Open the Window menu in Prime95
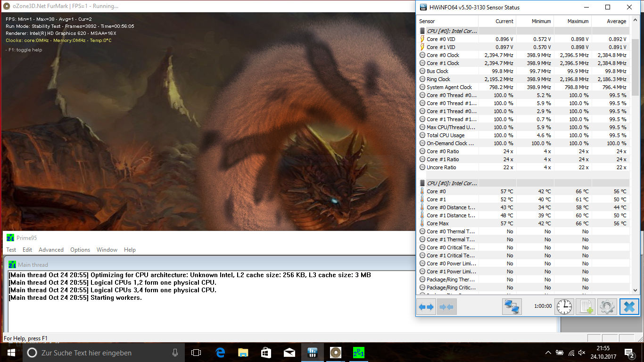This screenshot has height=362, width=644. pos(107,250)
